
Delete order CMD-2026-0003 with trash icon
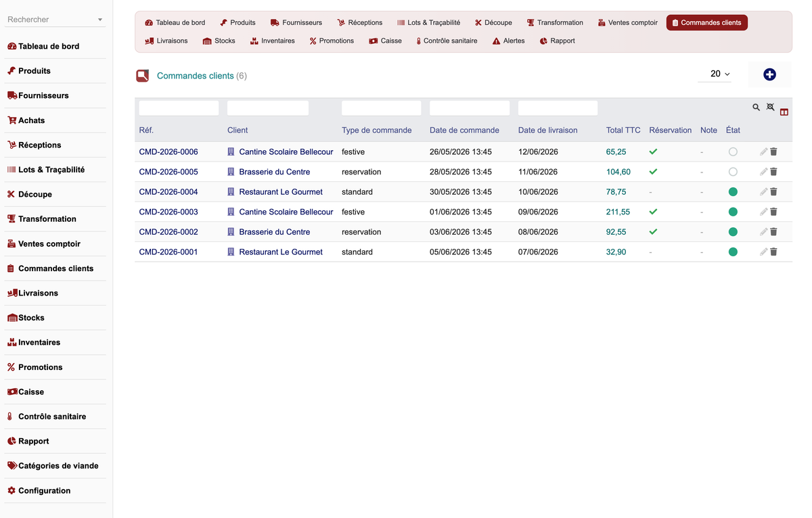click(774, 212)
